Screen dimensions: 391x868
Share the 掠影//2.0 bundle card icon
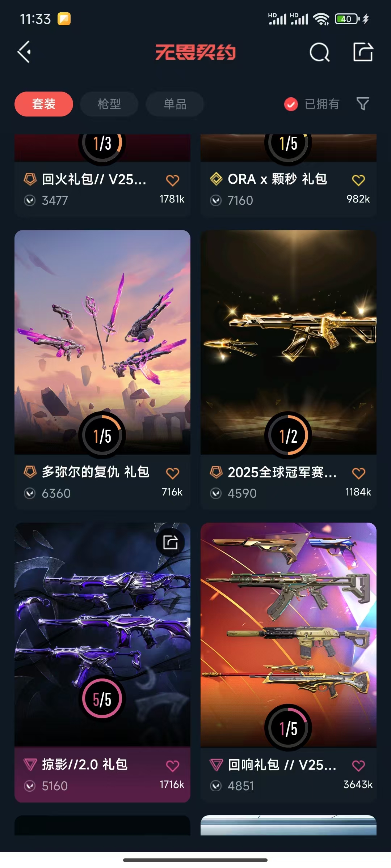pos(170,542)
